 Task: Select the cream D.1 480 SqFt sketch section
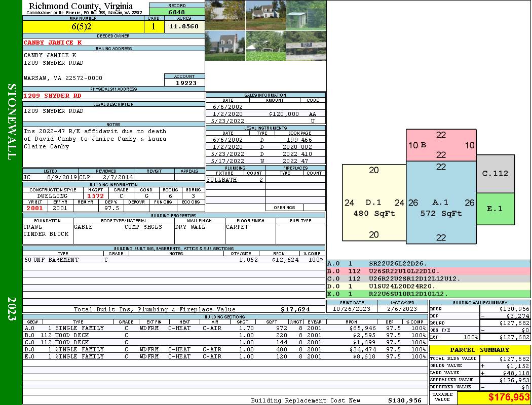point(374,202)
